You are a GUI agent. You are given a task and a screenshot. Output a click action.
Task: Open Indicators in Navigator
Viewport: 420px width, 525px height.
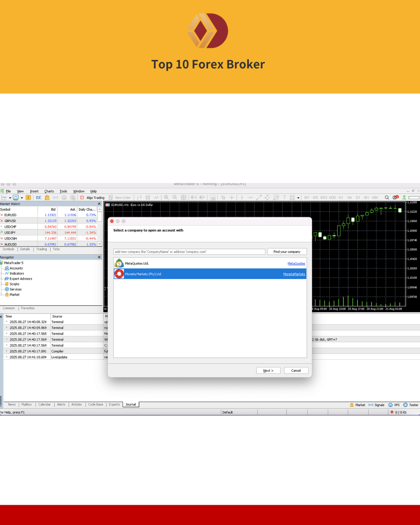(x=17, y=273)
